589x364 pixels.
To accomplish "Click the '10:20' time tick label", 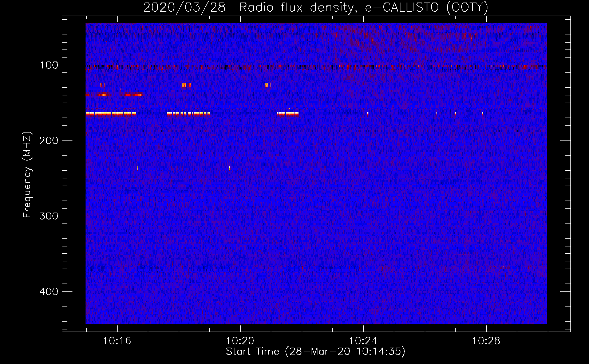I will pyautogui.click(x=240, y=341).
